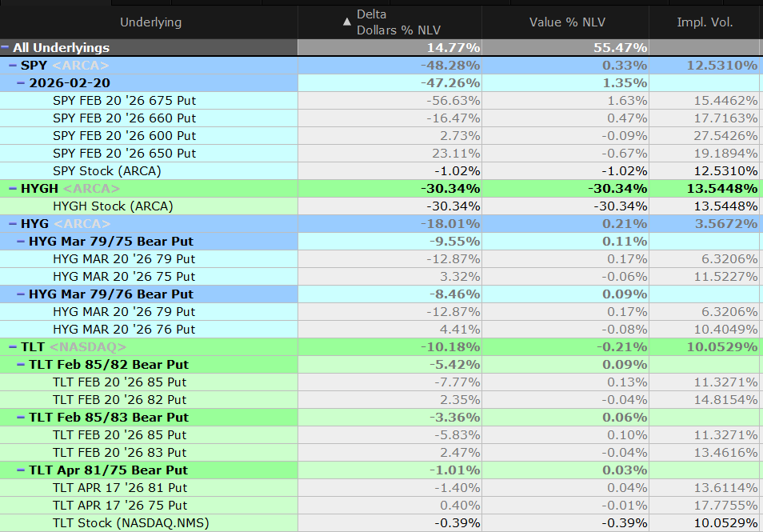Select TLT APR 17 '26 75 Put row
Image resolution: width=763 pixels, height=532 pixels.
(380, 506)
